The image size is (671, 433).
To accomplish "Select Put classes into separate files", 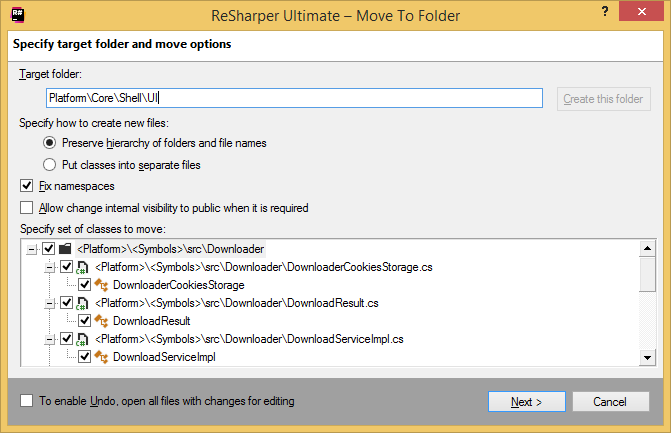I will pyautogui.click(x=49, y=164).
